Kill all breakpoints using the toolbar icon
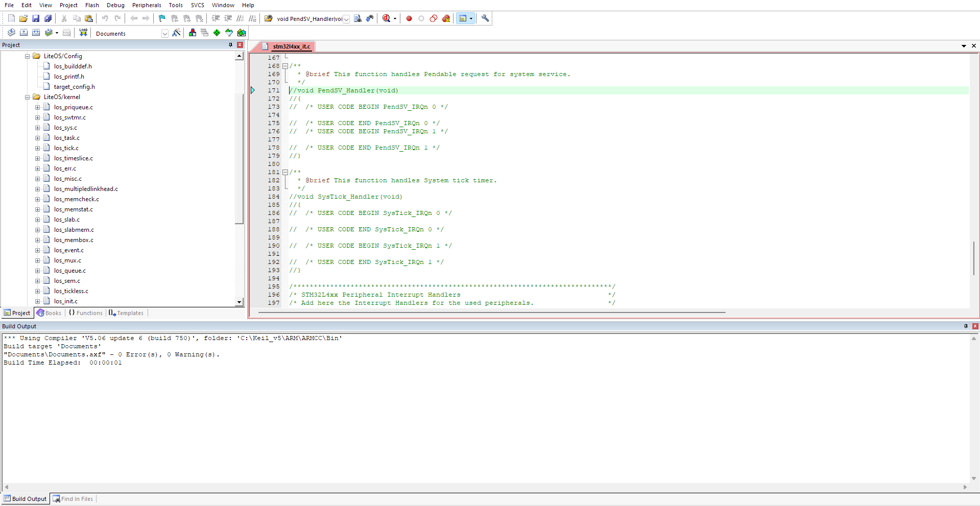The height and width of the screenshot is (506, 980). point(446,18)
